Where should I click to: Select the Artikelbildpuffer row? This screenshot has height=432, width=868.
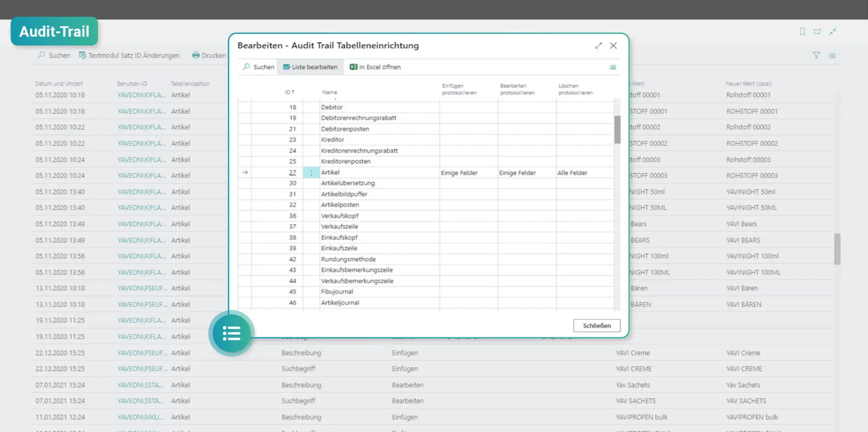pos(426,194)
